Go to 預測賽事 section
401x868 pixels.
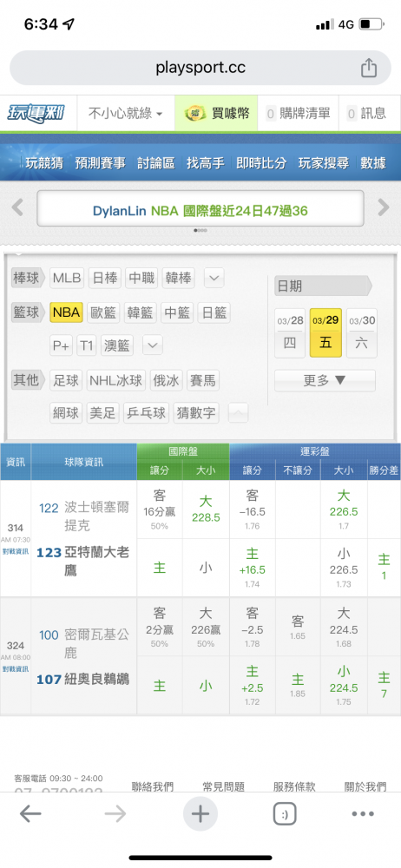(101, 163)
